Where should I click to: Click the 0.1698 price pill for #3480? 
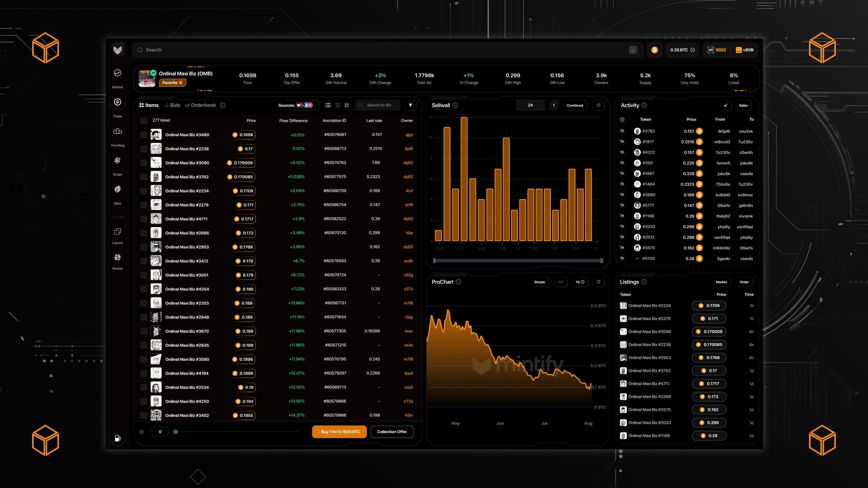(243, 135)
